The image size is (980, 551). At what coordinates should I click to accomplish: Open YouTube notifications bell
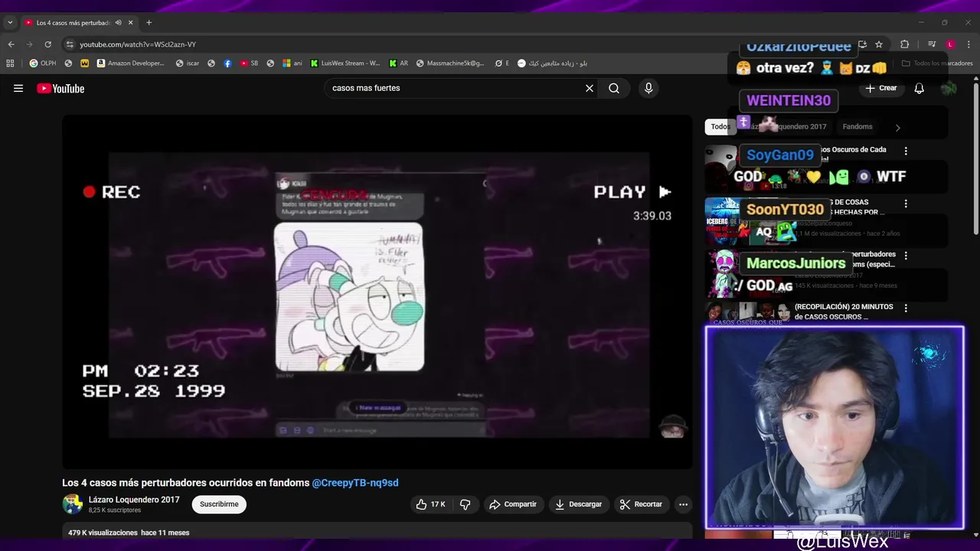tap(920, 88)
